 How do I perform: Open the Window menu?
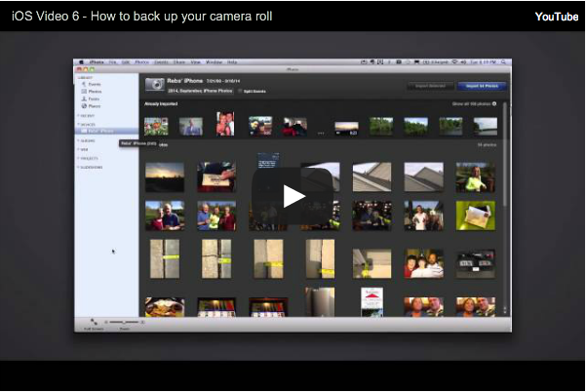click(x=214, y=62)
